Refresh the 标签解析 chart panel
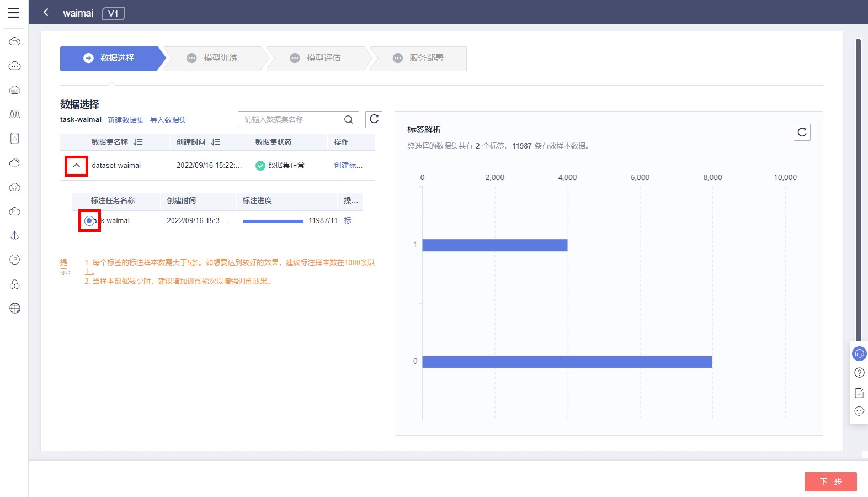Viewport: 868px width, 497px height. click(x=802, y=132)
